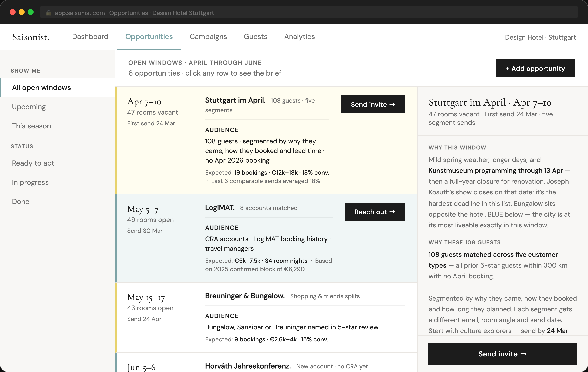
Task: Switch to the Campaigns tab
Action: click(208, 37)
